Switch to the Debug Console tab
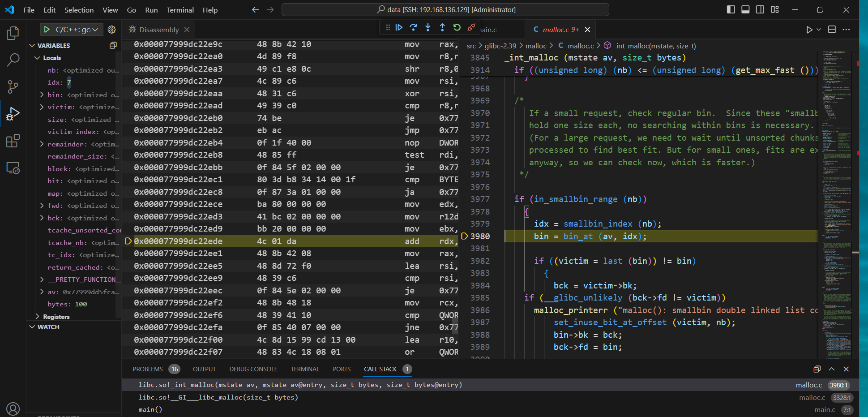 point(253,369)
